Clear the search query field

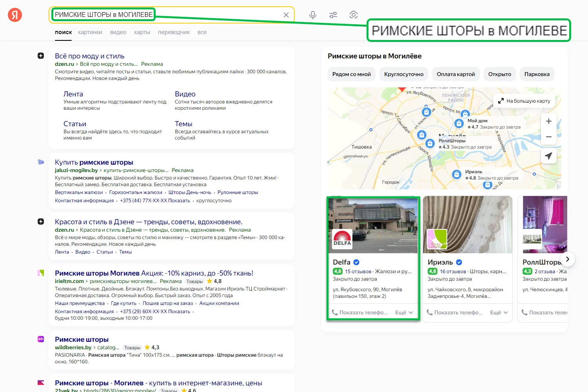click(286, 15)
